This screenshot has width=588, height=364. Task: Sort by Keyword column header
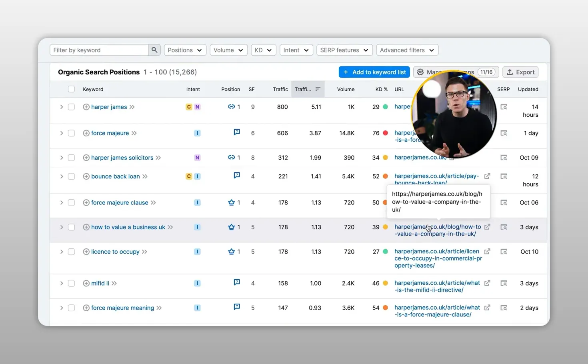pyautogui.click(x=93, y=89)
